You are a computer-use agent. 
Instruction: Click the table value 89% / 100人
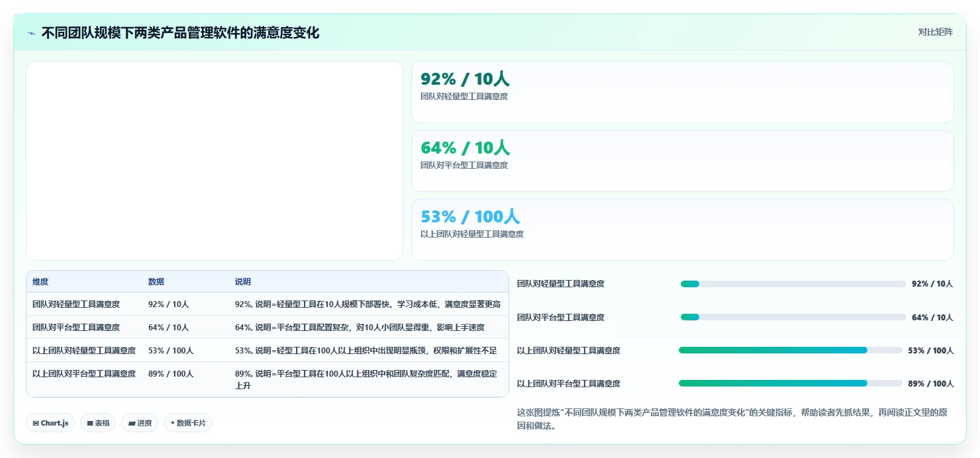171,374
